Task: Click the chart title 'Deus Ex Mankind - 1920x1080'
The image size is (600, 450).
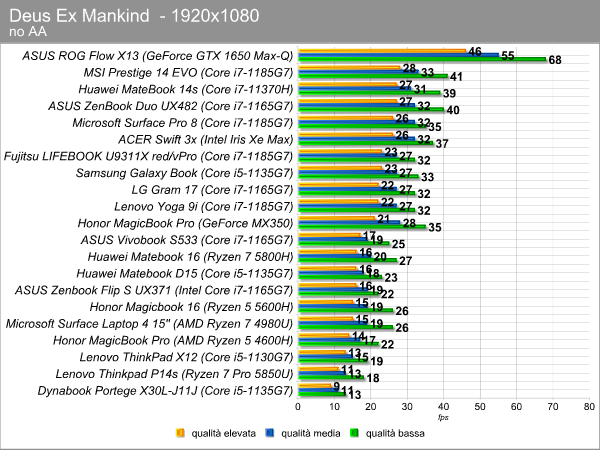Action: 134,16
